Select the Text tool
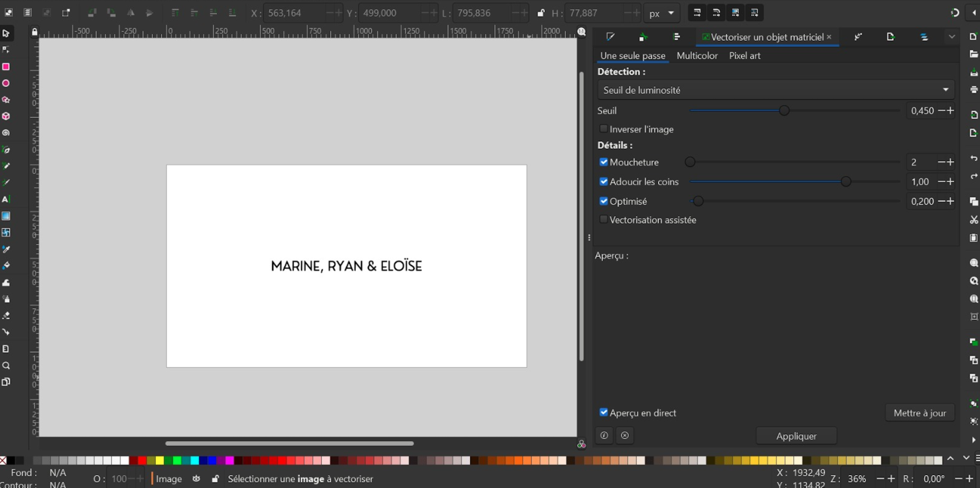This screenshot has width=980, height=488. point(6,199)
